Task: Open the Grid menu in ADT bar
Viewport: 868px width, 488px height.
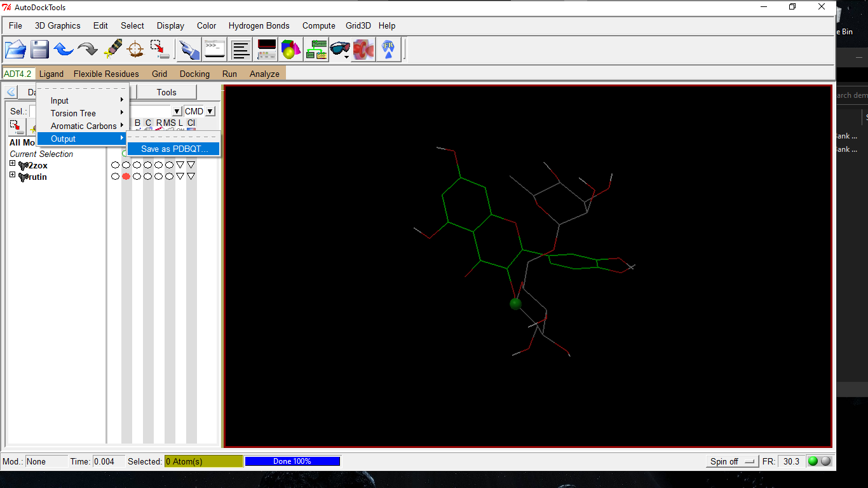Action: click(x=159, y=74)
